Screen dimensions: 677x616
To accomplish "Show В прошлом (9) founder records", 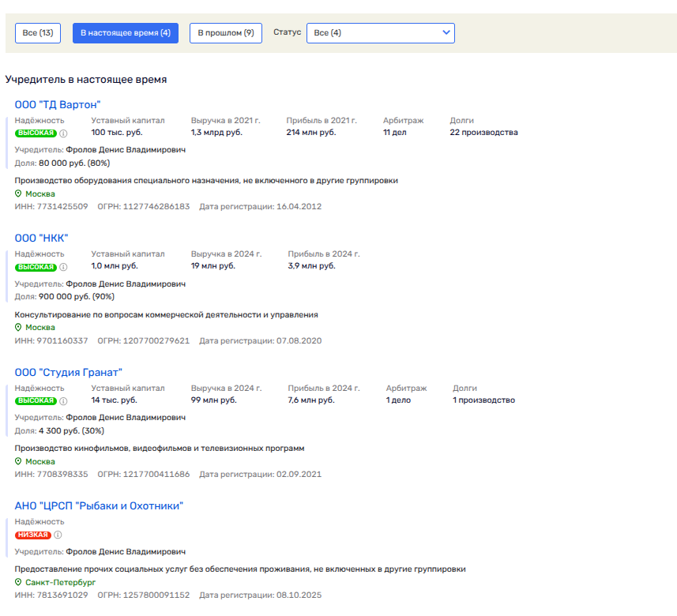I will click(x=225, y=32).
